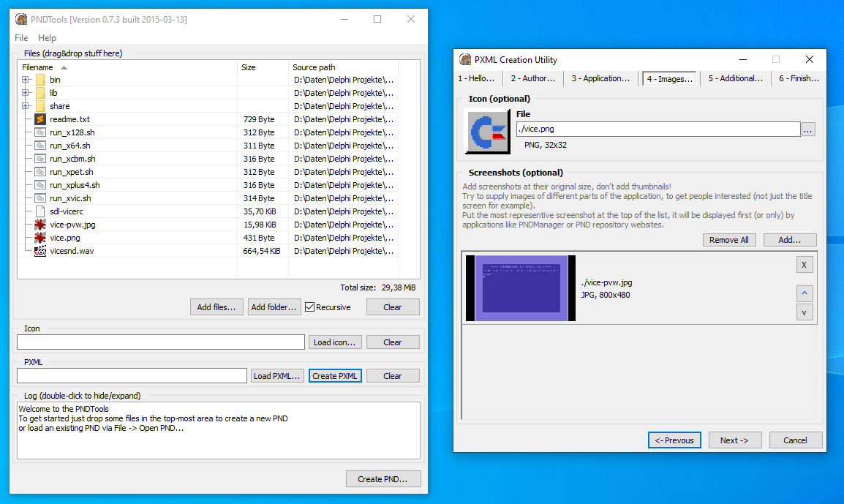Click the gear icon beside run_x64.sh
The image size is (844, 504).
click(x=42, y=145)
